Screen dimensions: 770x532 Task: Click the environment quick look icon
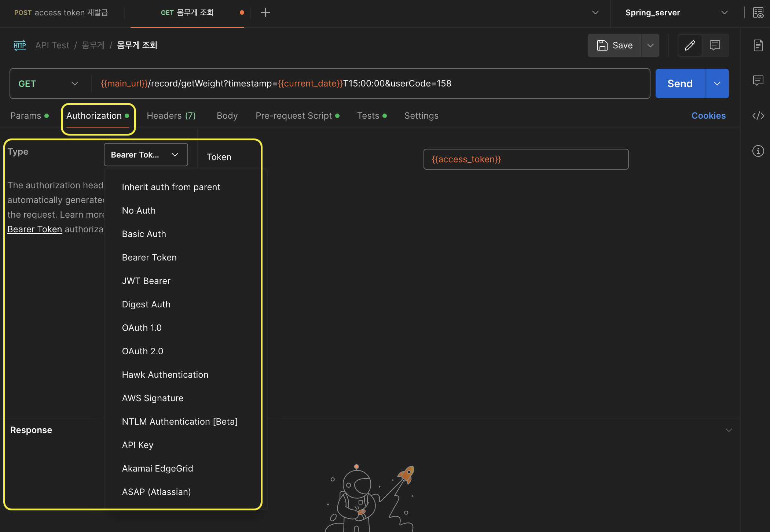758,12
